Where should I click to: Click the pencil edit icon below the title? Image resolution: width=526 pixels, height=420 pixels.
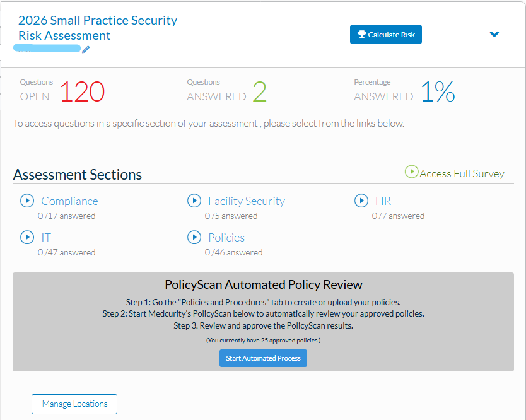[x=86, y=50]
